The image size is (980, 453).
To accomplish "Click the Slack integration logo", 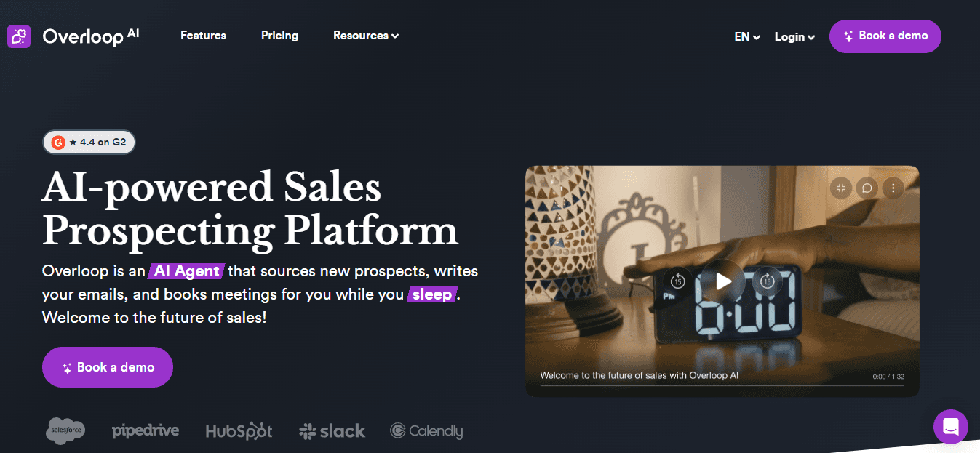I will click(332, 431).
